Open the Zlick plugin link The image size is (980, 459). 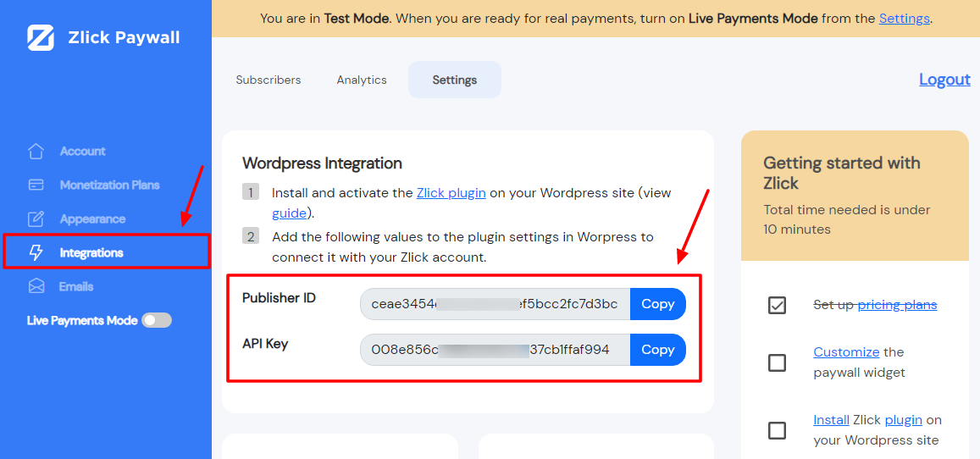pyautogui.click(x=451, y=193)
